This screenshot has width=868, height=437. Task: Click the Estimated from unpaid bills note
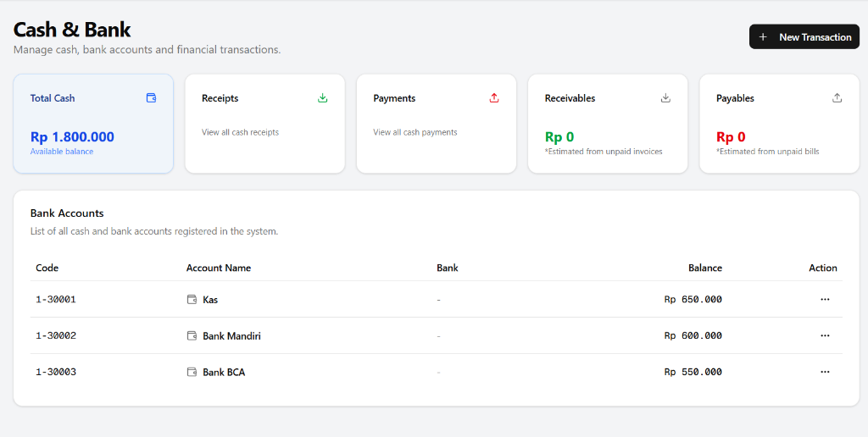point(768,151)
